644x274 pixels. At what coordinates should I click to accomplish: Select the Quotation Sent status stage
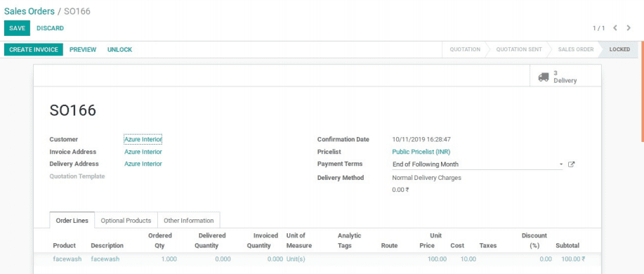(x=519, y=49)
